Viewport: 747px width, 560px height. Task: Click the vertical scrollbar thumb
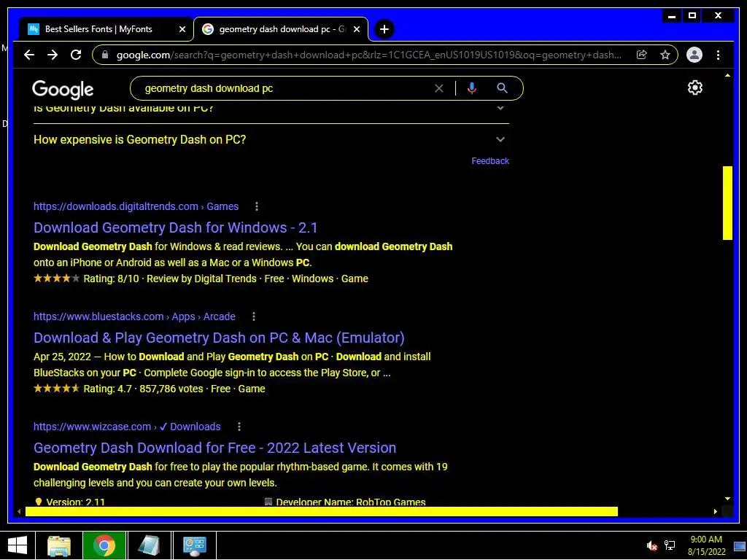coord(727,203)
